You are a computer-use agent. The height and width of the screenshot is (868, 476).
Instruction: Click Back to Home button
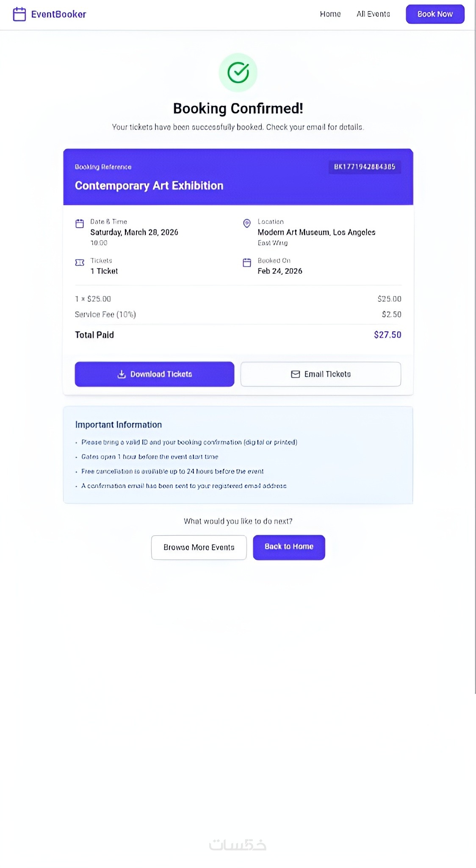point(289,547)
